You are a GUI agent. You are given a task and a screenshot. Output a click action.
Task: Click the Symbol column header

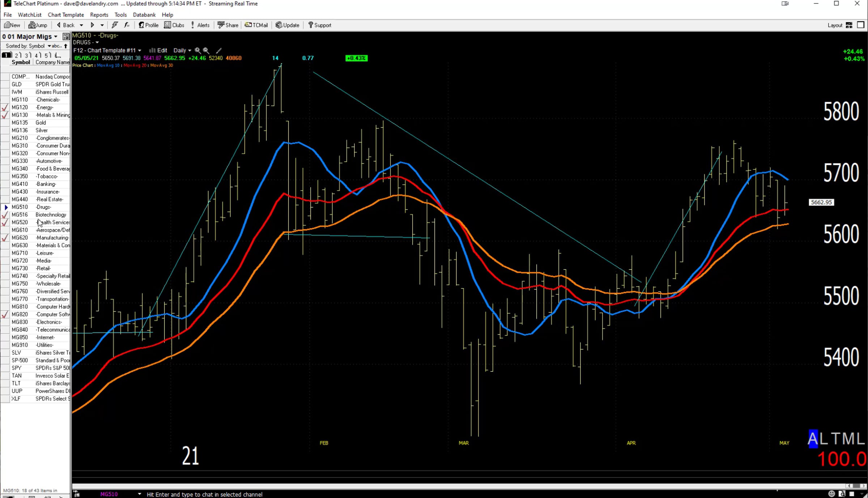(21, 62)
